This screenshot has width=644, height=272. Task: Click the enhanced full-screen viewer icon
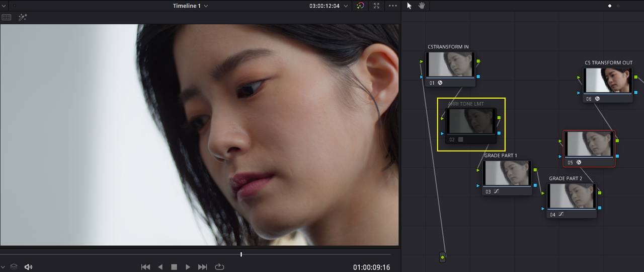click(x=376, y=6)
